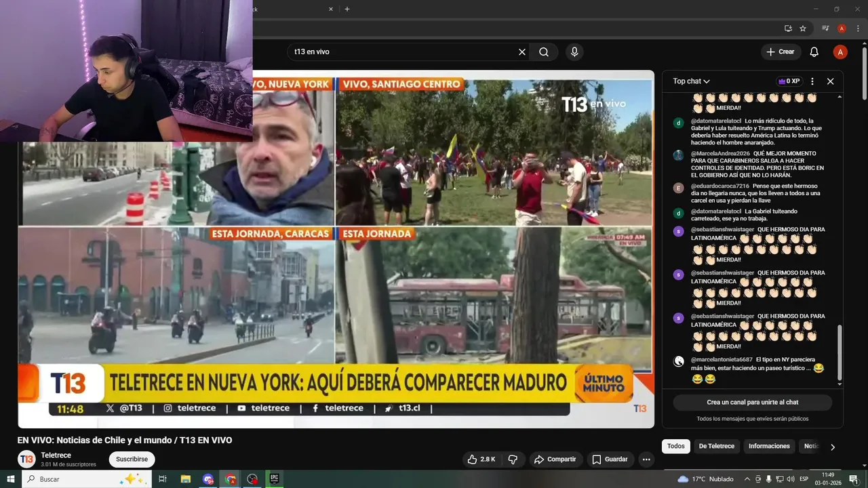Open YouTube notifications bell

(814, 52)
